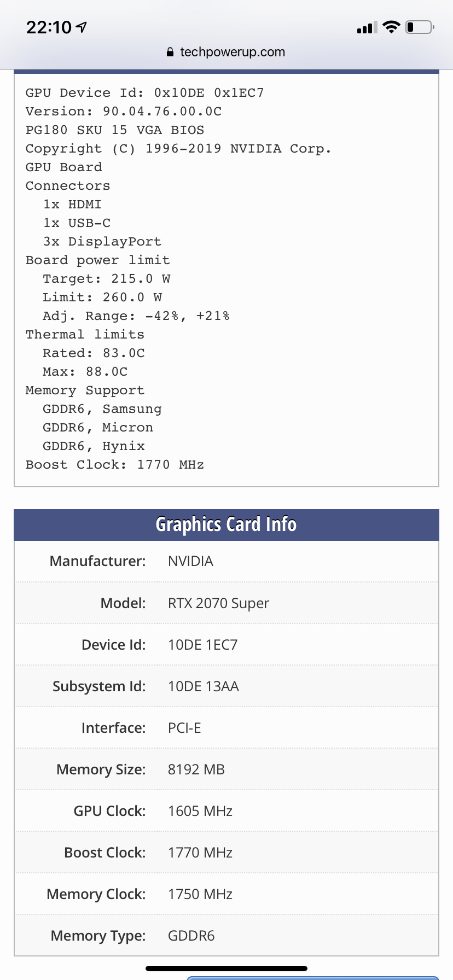The height and width of the screenshot is (980, 453).
Task: Select the Model value RTX 2070 Super
Action: [218, 603]
